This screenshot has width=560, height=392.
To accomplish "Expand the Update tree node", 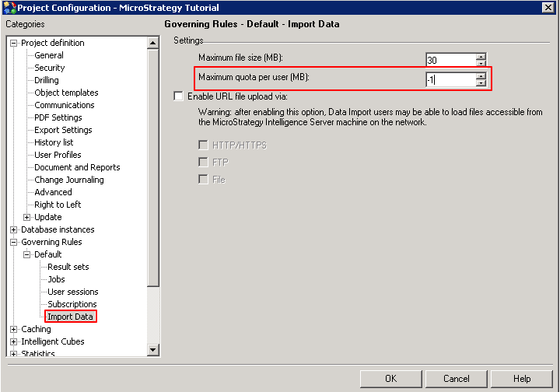I will click(26, 217).
